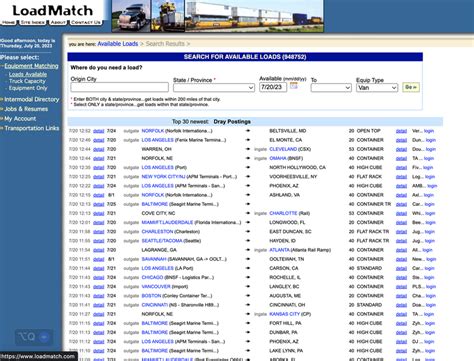This screenshot has width=474, height=361.
Task: Click the Available Loads breadcrumb link
Action: (118, 44)
